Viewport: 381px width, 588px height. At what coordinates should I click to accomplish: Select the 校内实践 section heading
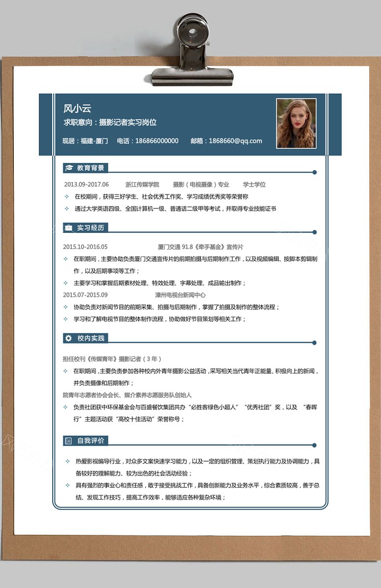click(91, 338)
